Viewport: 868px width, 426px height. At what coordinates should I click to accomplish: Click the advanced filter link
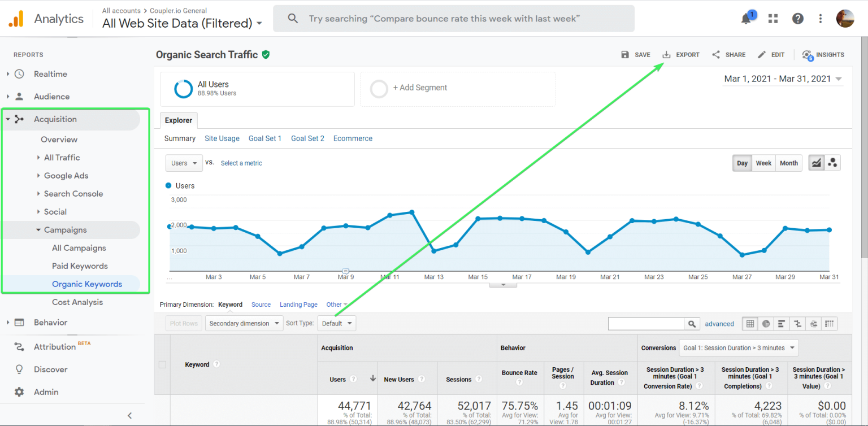[719, 323]
